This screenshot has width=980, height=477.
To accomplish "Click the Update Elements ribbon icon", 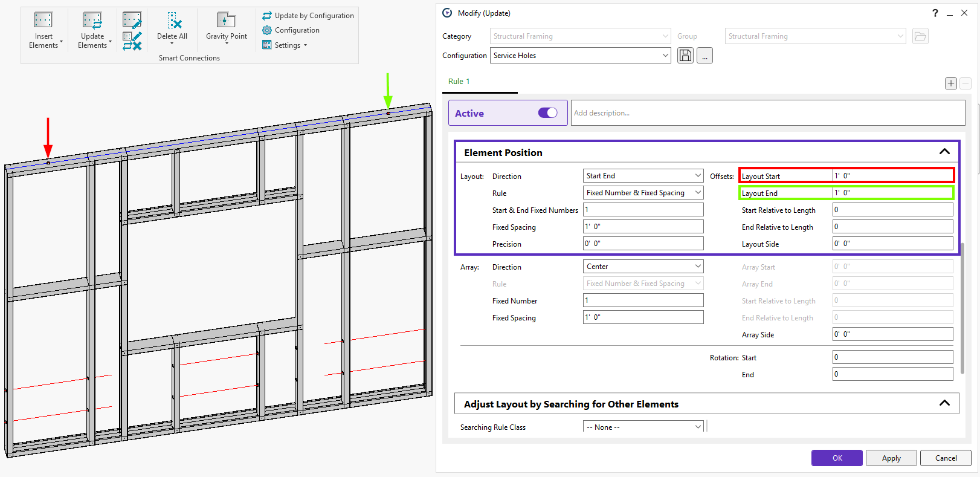I will point(92,21).
